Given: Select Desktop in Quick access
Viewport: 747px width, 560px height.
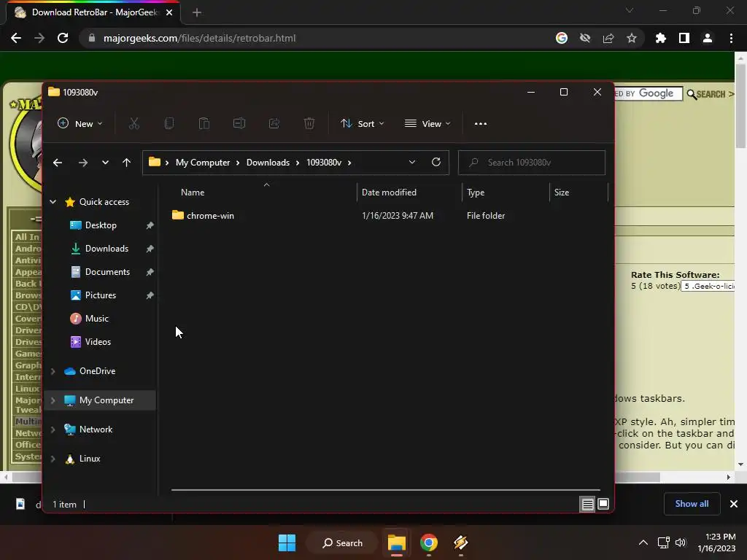Looking at the screenshot, I should (x=101, y=225).
